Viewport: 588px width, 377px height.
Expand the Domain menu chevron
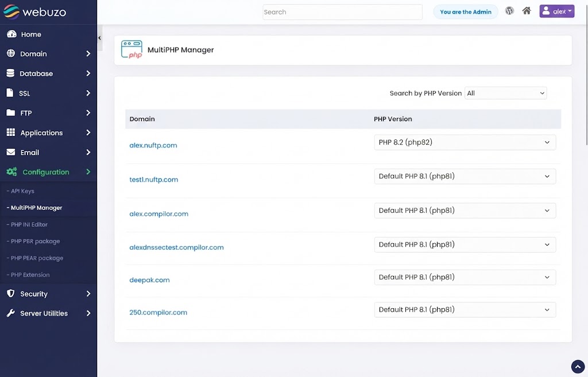tap(88, 53)
